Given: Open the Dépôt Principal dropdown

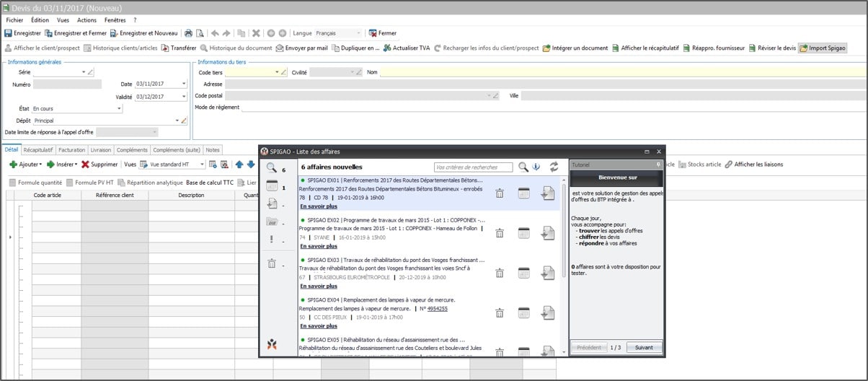Looking at the screenshot, I should pyautogui.click(x=177, y=121).
